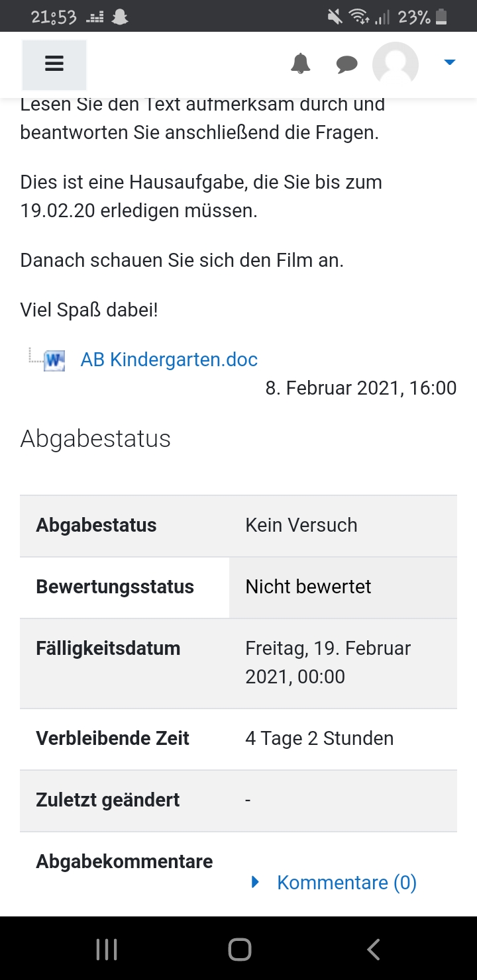Open the hamburger side menu
This screenshot has height=980, width=477.
click(54, 64)
